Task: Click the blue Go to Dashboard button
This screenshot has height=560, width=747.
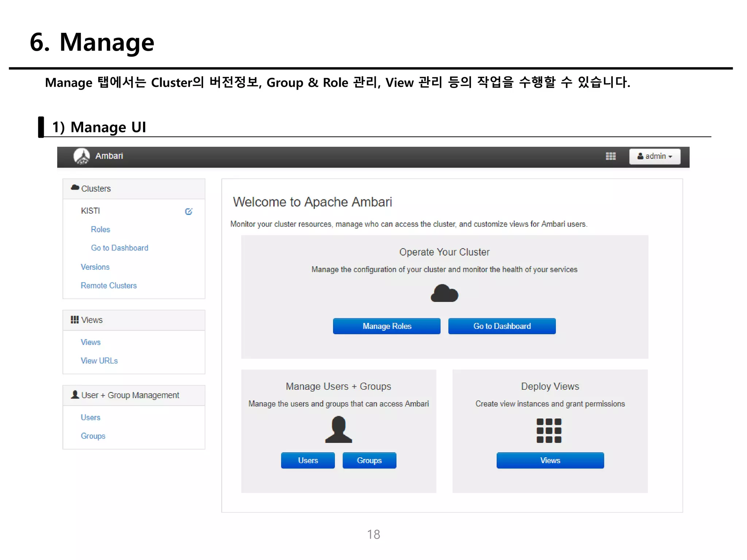Action: (502, 326)
